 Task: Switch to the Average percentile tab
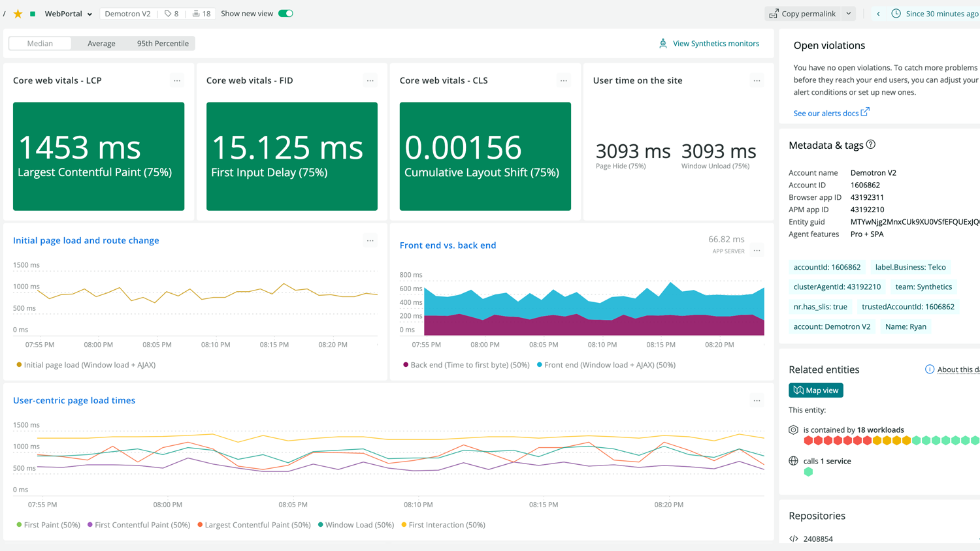pyautogui.click(x=101, y=43)
